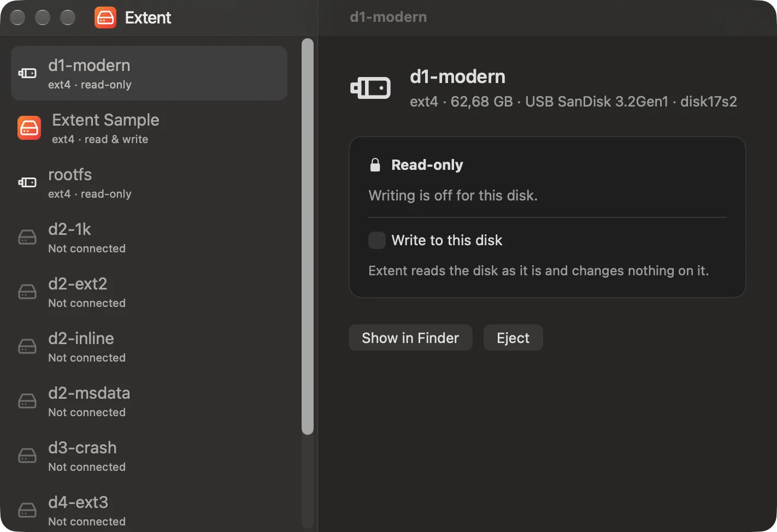Image resolution: width=777 pixels, height=532 pixels.
Task: Click the disk icon beside d2-ext2
Action: pyautogui.click(x=27, y=292)
